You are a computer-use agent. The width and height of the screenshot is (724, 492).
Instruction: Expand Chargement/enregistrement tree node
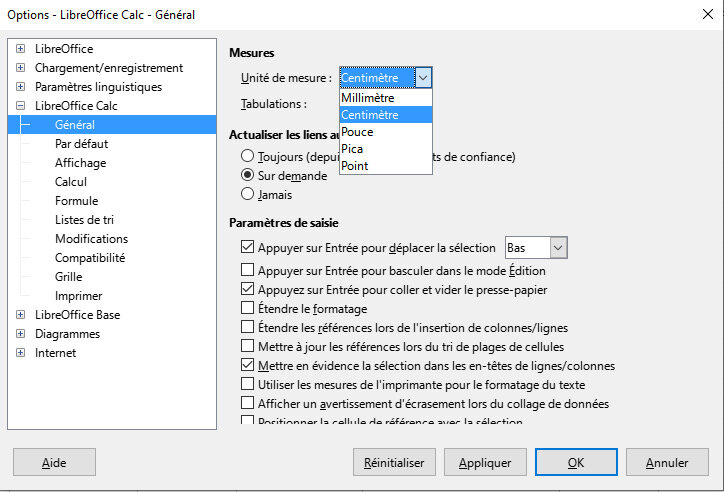(20, 68)
